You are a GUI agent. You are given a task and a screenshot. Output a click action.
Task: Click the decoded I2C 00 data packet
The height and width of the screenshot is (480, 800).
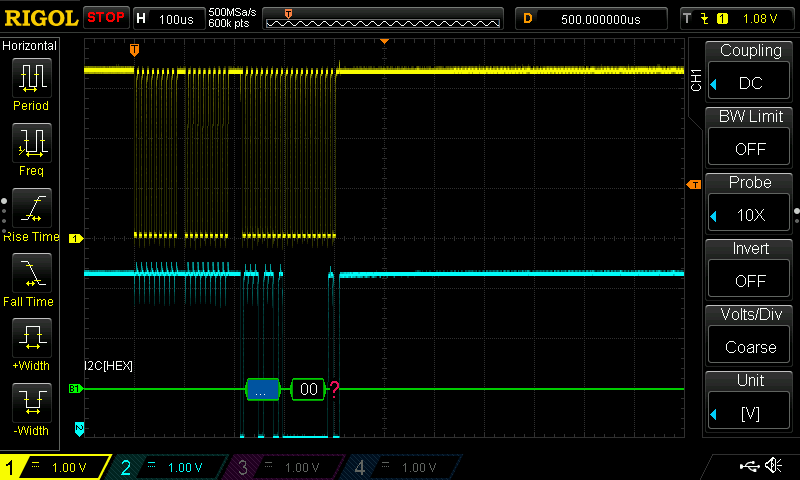[x=309, y=390]
